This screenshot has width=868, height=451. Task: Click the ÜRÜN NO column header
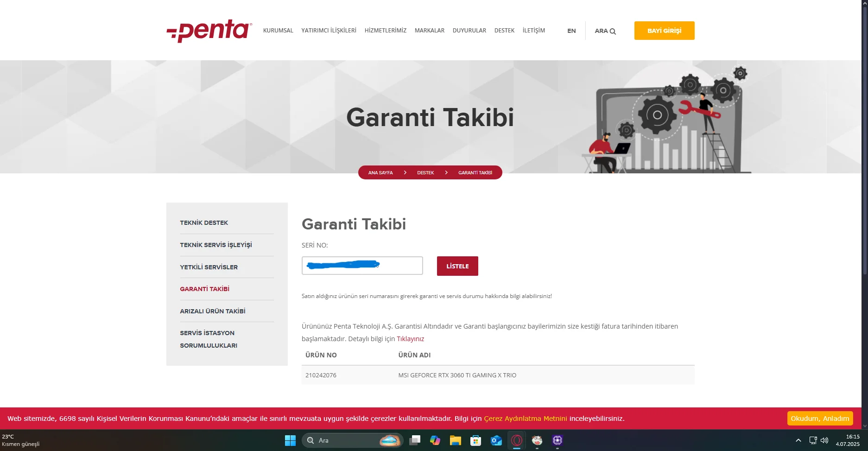(x=321, y=355)
